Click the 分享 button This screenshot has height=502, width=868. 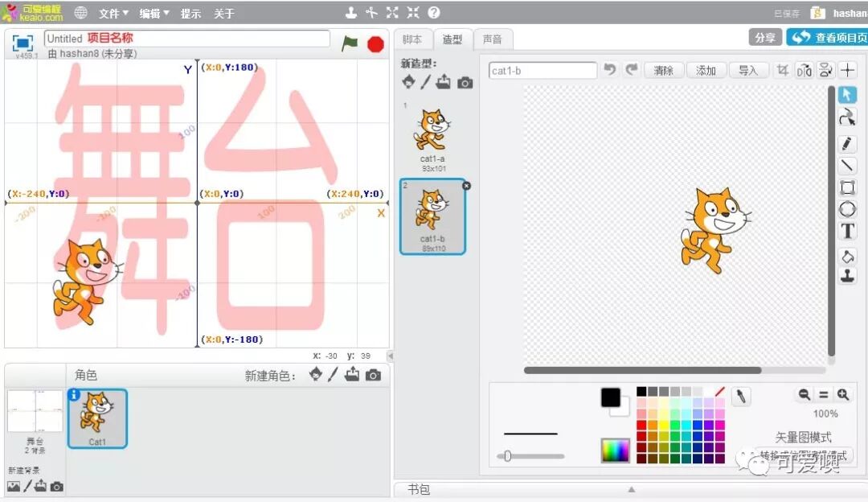(765, 37)
